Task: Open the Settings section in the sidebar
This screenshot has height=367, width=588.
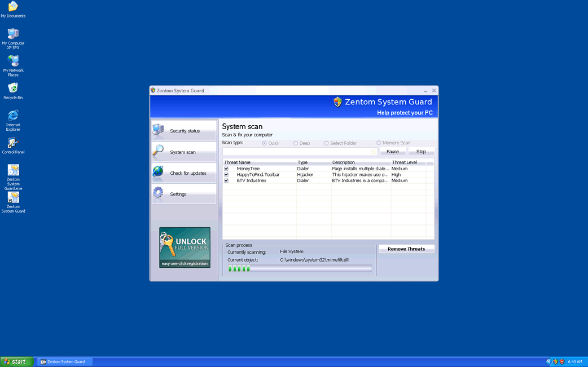Action: pos(184,194)
